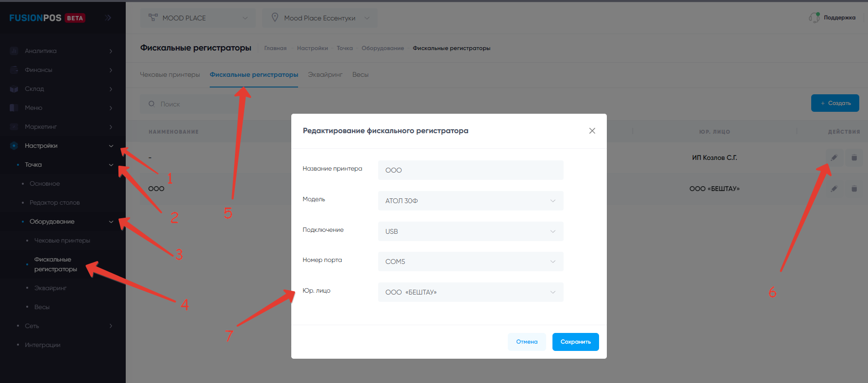Click the Сохранить button
This screenshot has height=383, width=868.
(x=575, y=342)
